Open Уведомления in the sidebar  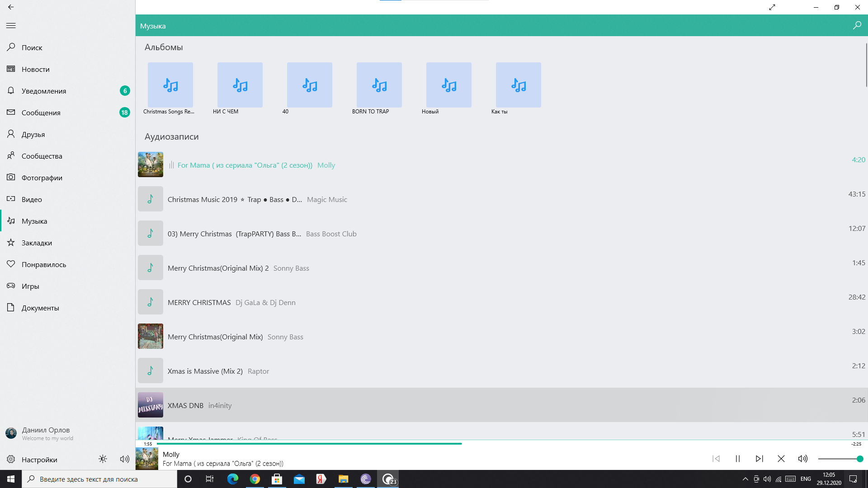[x=43, y=91]
